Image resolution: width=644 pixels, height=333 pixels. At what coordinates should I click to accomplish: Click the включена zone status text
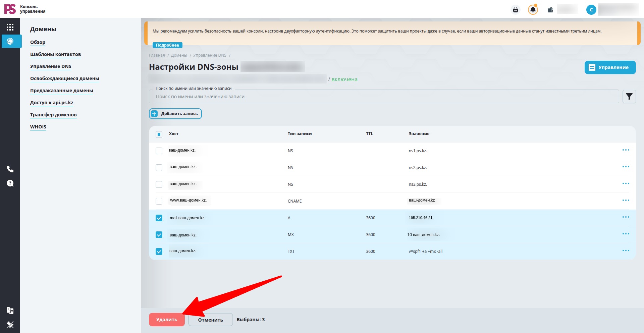(x=344, y=79)
